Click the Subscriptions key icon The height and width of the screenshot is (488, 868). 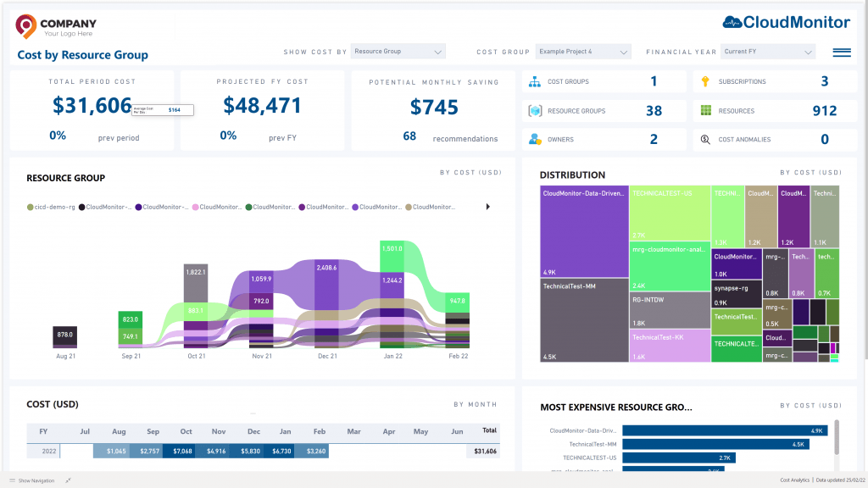click(705, 81)
